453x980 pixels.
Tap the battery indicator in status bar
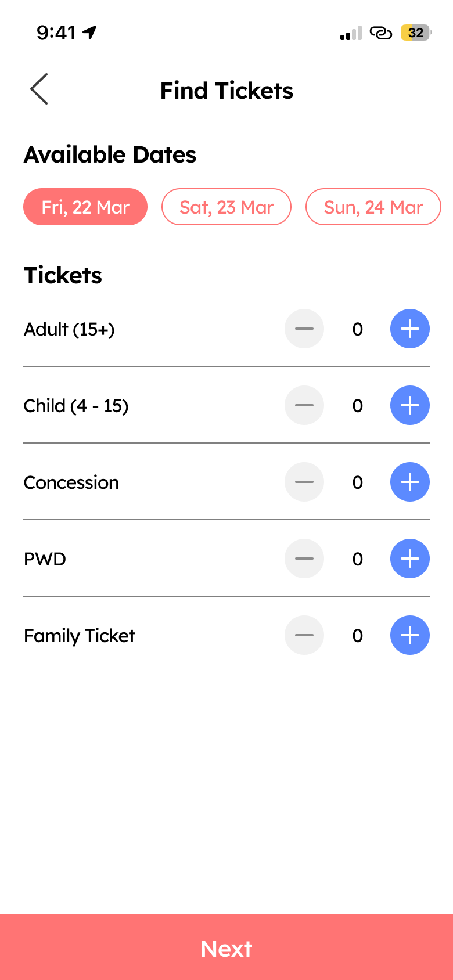coord(416,33)
